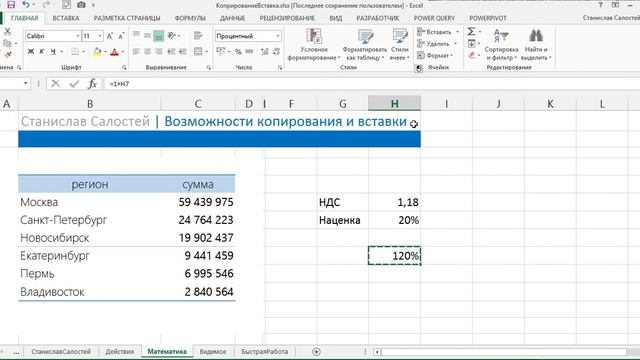Apply the comma style (000)
640x360 pixels.
click(x=249, y=52)
